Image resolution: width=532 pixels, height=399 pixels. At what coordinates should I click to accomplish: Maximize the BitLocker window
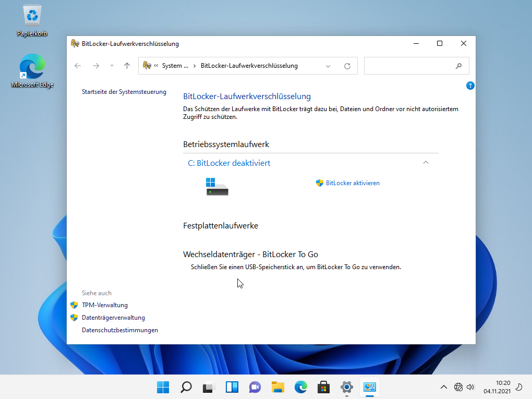coord(440,43)
